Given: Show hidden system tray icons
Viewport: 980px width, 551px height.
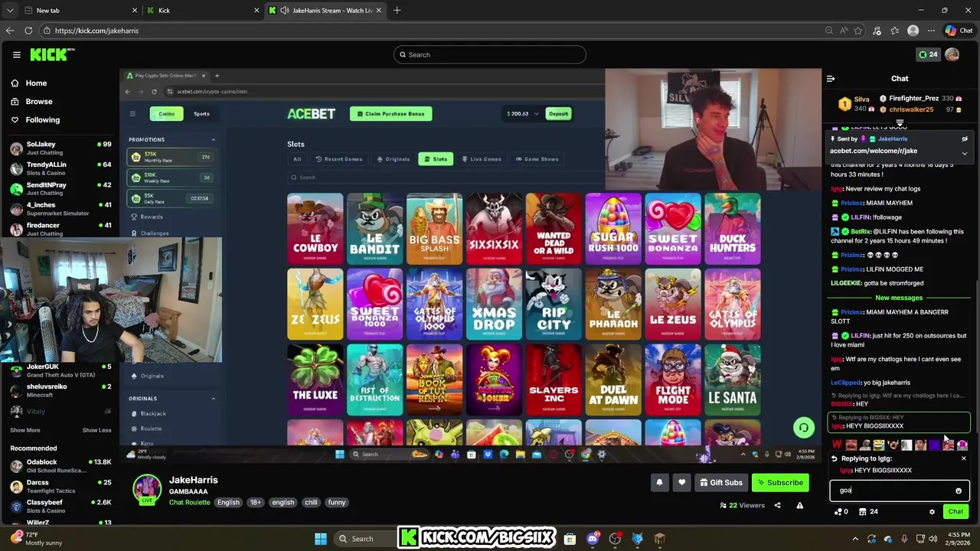Looking at the screenshot, I should click(x=855, y=539).
